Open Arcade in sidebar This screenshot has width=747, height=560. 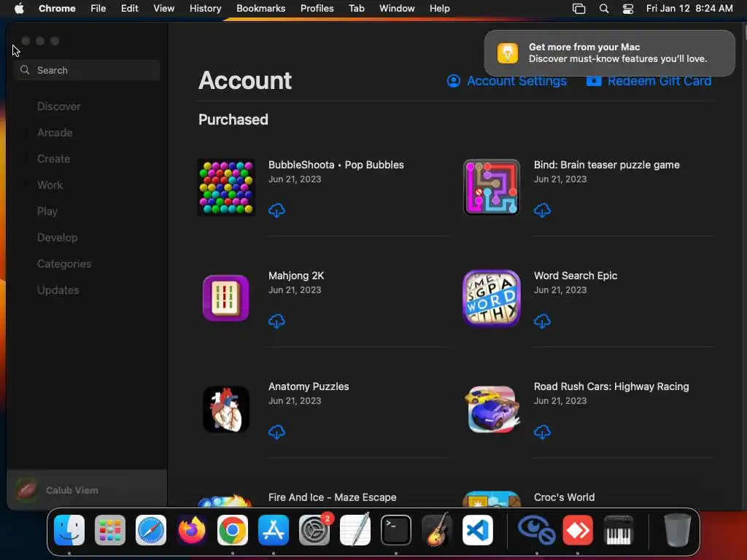coord(55,133)
